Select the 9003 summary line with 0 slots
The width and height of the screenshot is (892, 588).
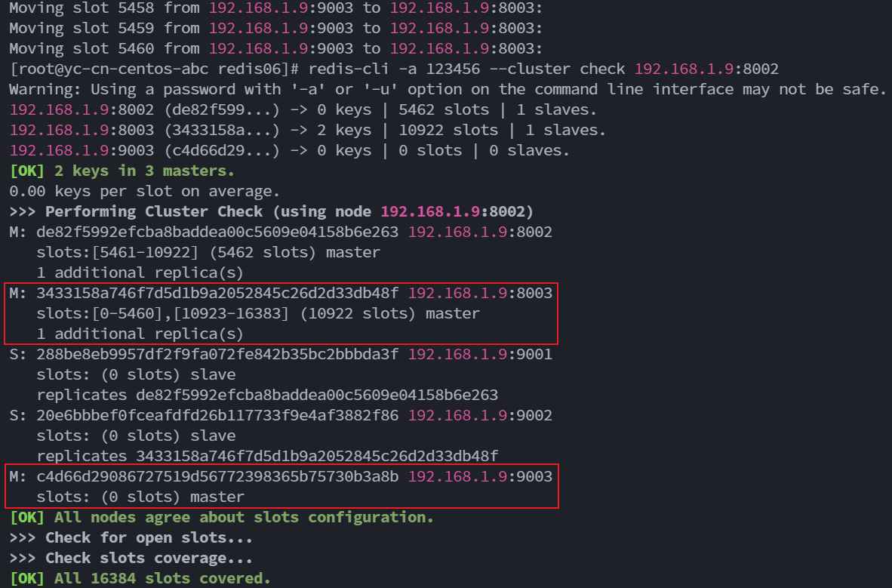(289, 151)
